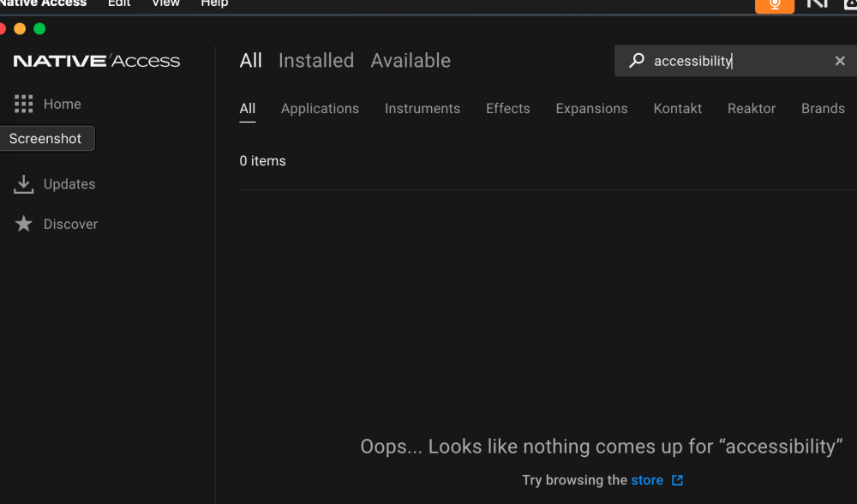Open the View menu
The width and height of the screenshot is (857, 504).
point(165,3)
